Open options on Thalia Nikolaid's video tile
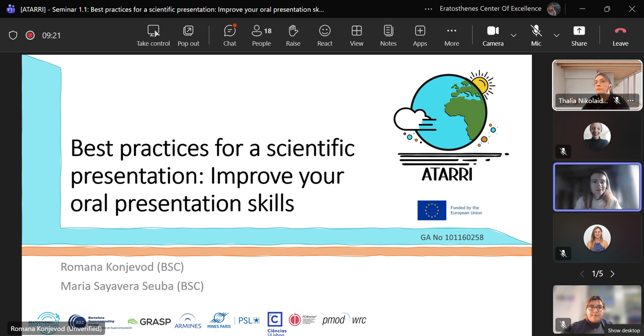The image size is (644, 336). tap(630, 101)
